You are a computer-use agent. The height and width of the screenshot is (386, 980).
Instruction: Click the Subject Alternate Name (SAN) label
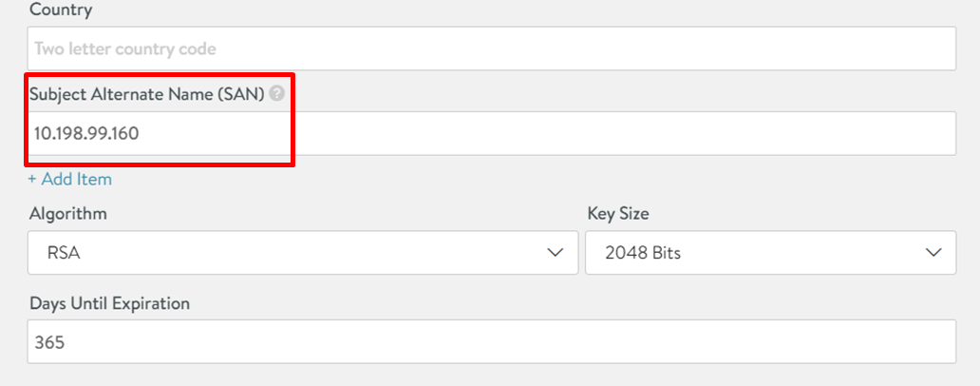coord(147,94)
